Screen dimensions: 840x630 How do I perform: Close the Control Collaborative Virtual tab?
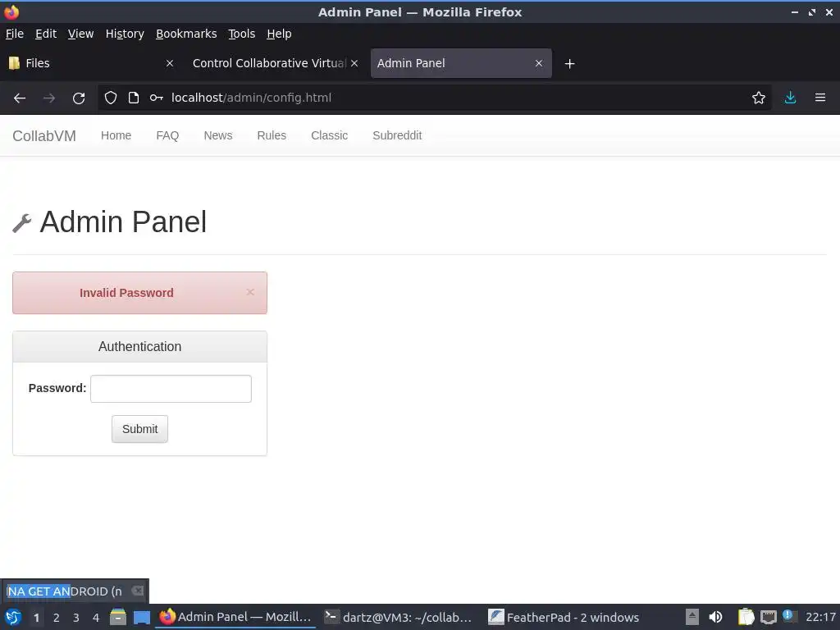(354, 63)
